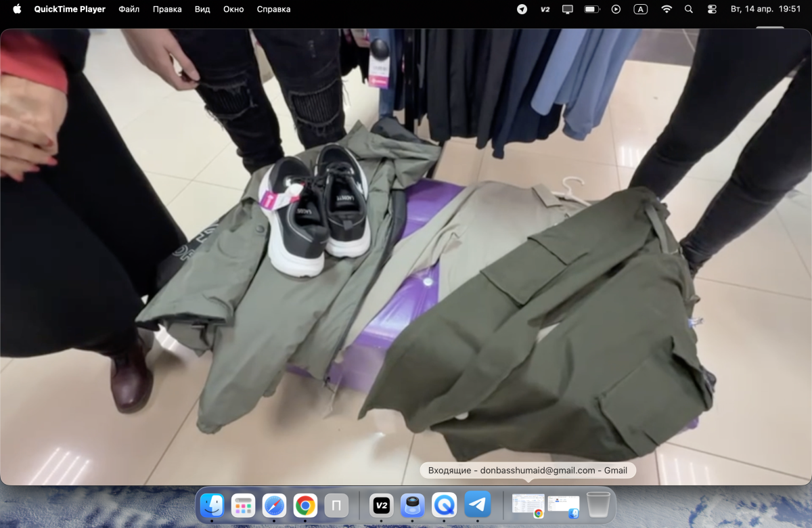Open the battery status menu

pos(592,9)
